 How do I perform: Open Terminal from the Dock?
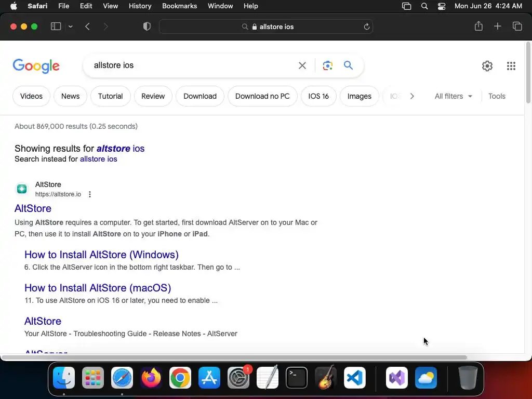point(297,377)
